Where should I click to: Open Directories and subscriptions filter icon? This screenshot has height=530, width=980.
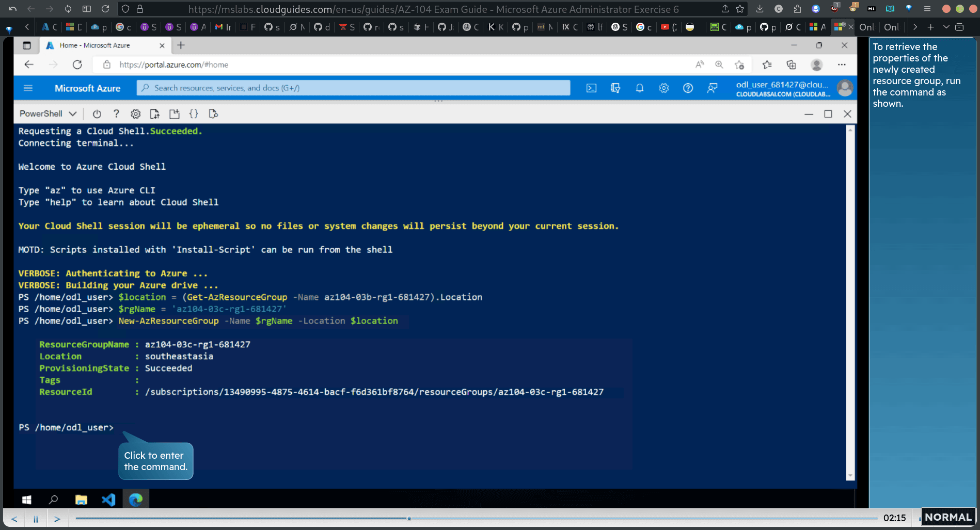pyautogui.click(x=615, y=88)
